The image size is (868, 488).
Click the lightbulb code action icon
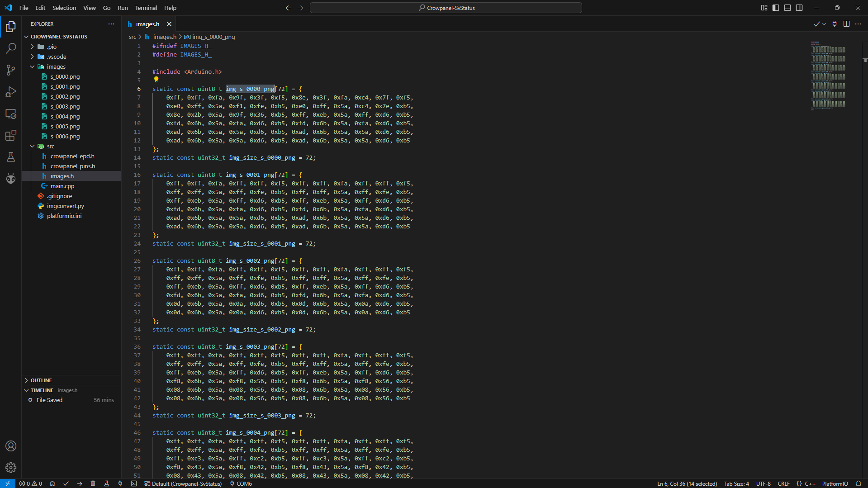pyautogui.click(x=157, y=80)
